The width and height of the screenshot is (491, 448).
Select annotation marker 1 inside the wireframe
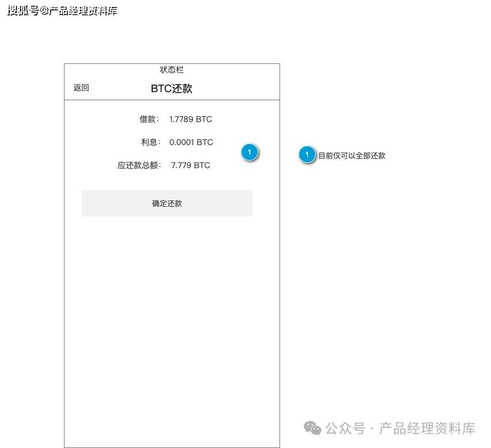[250, 153]
